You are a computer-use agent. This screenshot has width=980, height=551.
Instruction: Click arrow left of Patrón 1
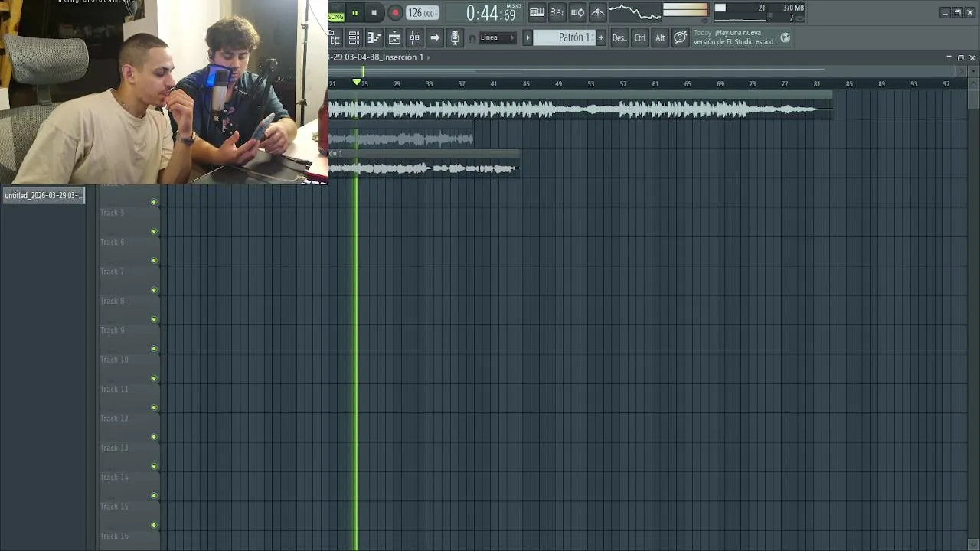point(527,37)
